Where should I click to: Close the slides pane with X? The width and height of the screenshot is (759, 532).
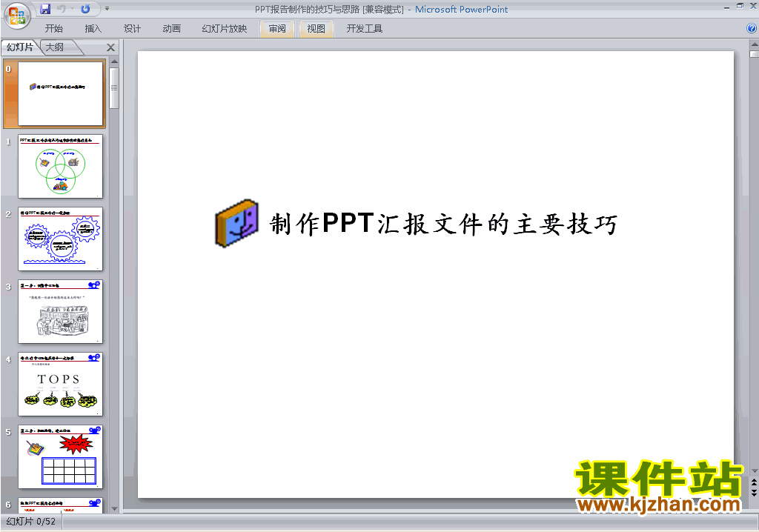click(x=111, y=47)
